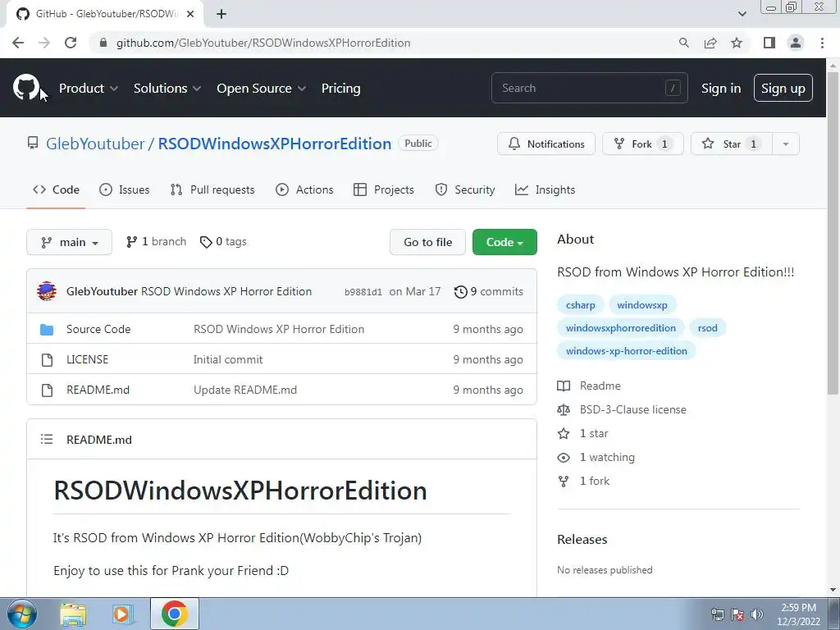Select the windowsxp topic tag
840x630 pixels.
point(641,305)
